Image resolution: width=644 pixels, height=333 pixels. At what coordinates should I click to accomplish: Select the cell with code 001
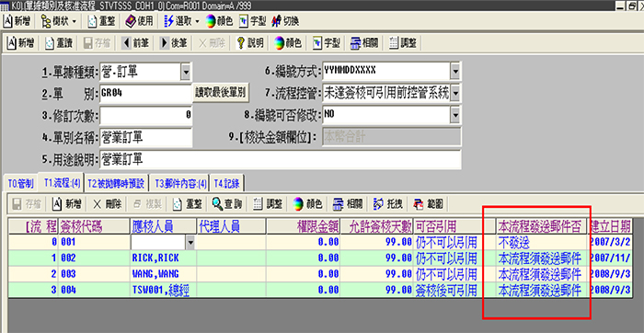point(94,243)
